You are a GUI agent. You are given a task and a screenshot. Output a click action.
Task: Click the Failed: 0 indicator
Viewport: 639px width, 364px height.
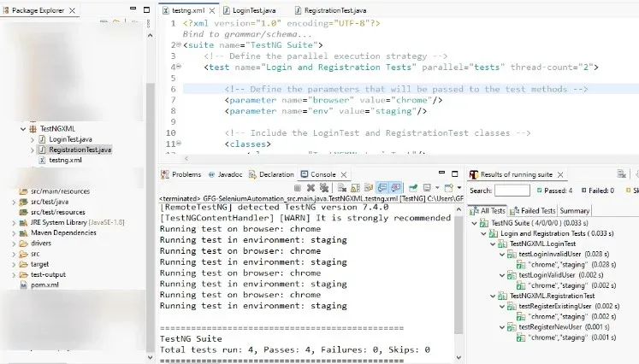597,191
